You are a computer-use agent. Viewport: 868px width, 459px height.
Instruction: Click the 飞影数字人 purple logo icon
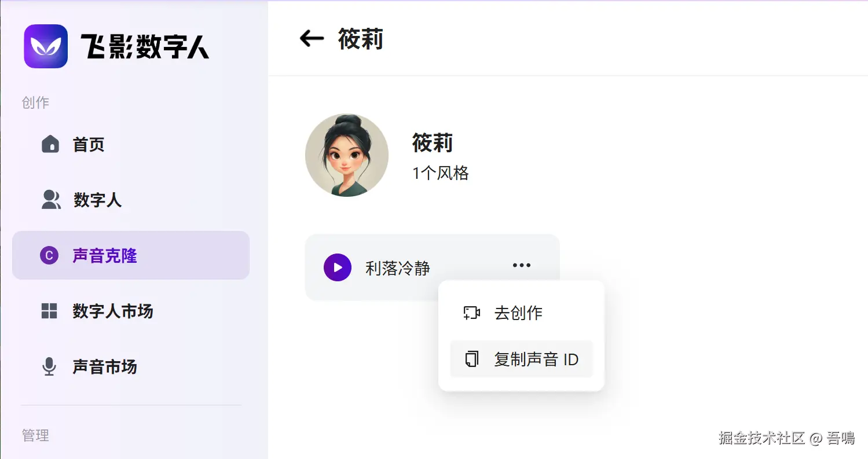[x=46, y=46]
